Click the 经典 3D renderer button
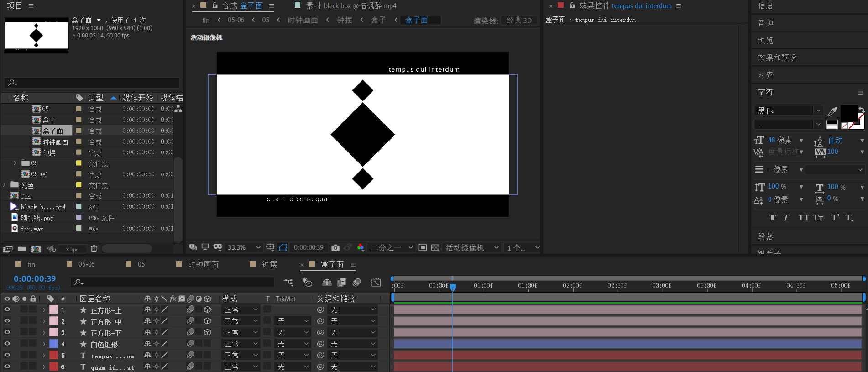 (519, 21)
